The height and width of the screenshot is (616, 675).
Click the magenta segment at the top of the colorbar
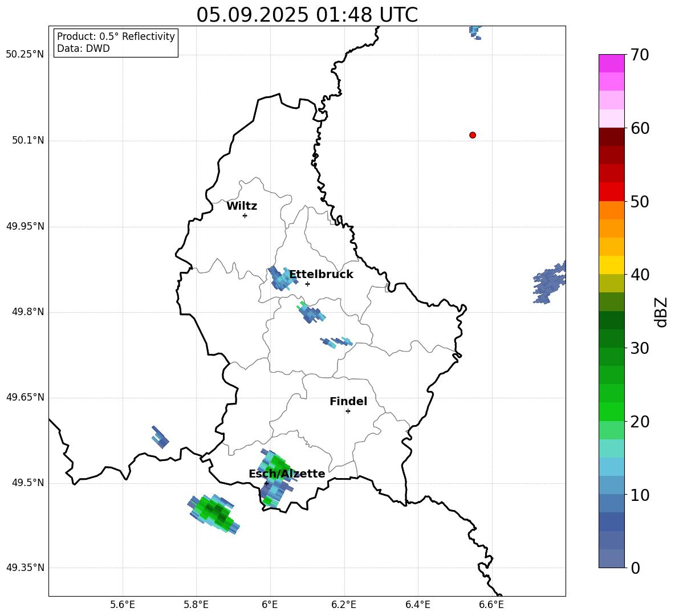pos(611,63)
